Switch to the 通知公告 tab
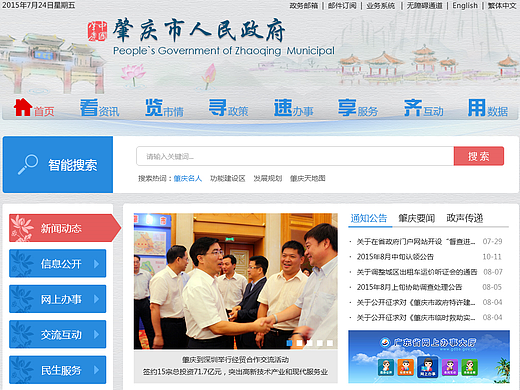 (x=369, y=218)
